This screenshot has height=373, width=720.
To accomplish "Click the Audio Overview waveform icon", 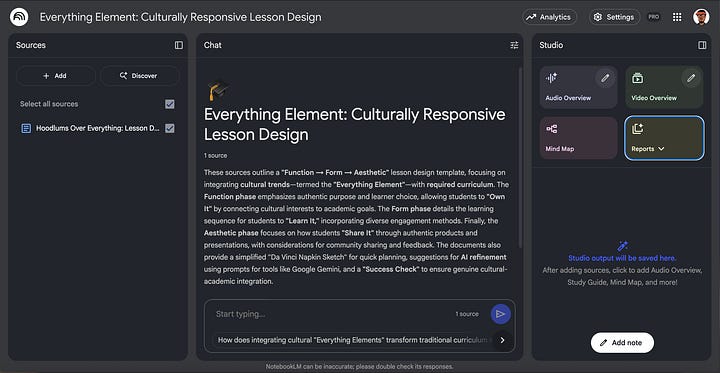I will point(551,78).
